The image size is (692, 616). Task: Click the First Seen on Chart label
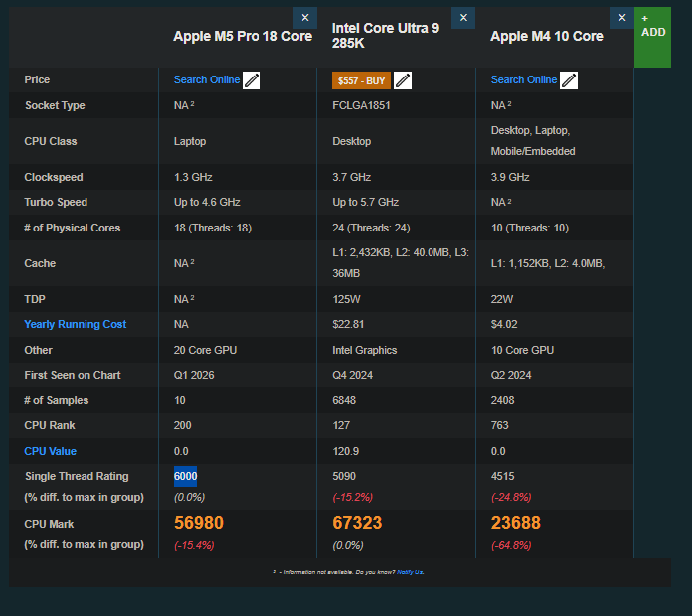tap(73, 375)
